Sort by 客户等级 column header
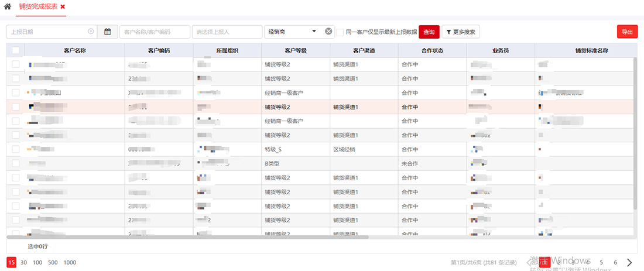This screenshot has width=644, height=271. (295, 51)
